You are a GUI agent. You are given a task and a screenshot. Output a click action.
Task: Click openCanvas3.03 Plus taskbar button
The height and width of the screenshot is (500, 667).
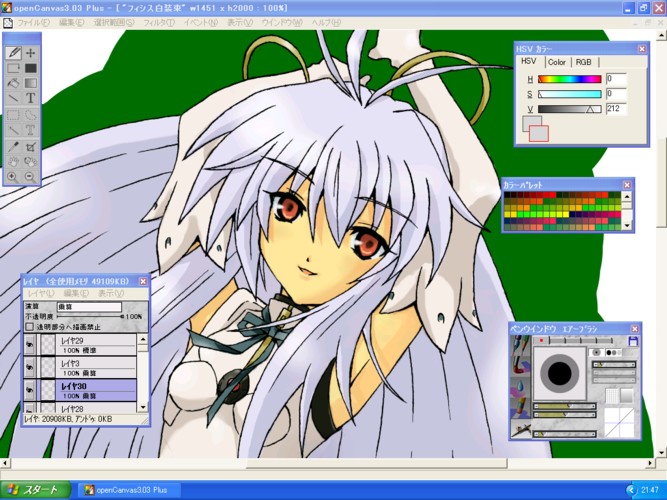tap(128, 490)
